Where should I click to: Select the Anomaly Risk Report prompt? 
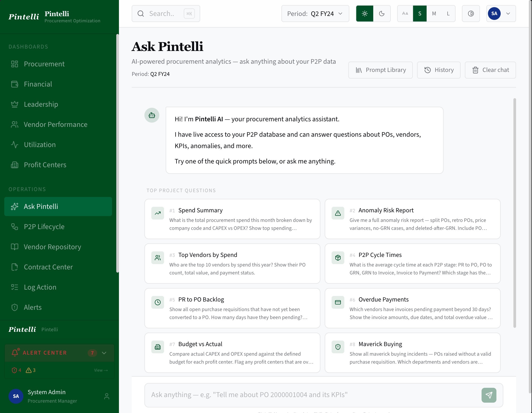click(413, 219)
